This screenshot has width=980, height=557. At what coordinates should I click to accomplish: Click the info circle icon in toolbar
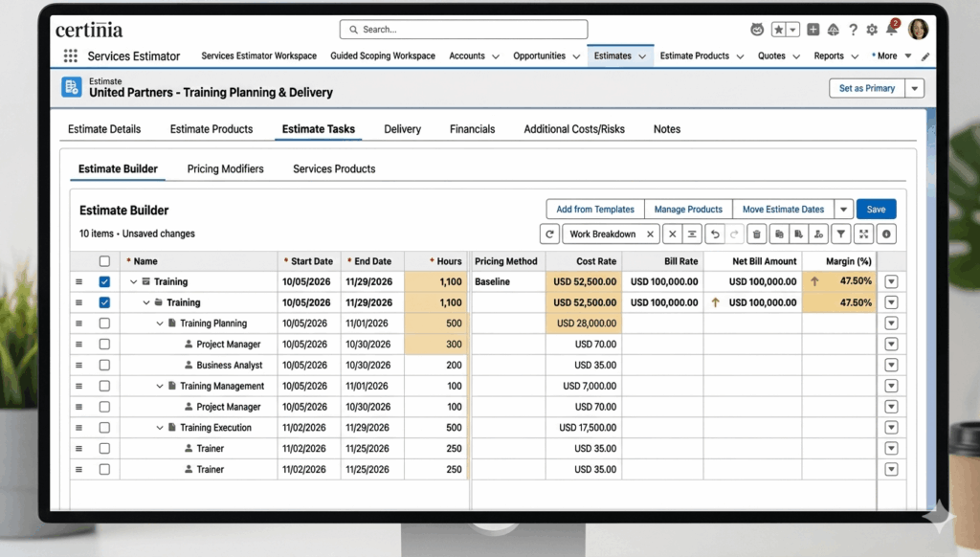point(886,234)
